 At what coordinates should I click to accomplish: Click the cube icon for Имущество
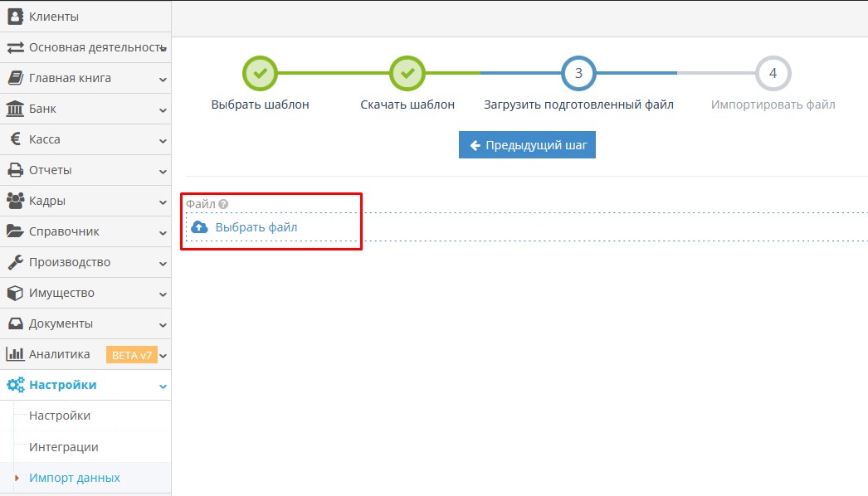(x=15, y=293)
